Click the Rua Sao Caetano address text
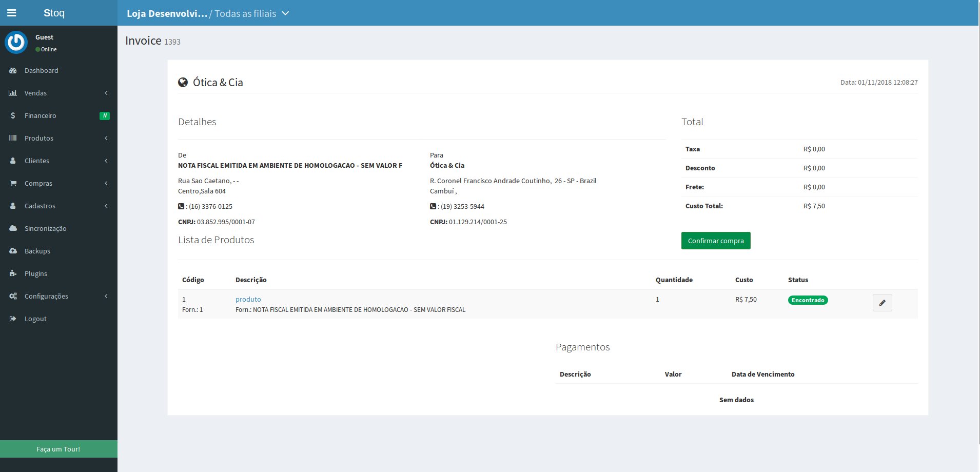 (x=208, y=181)
